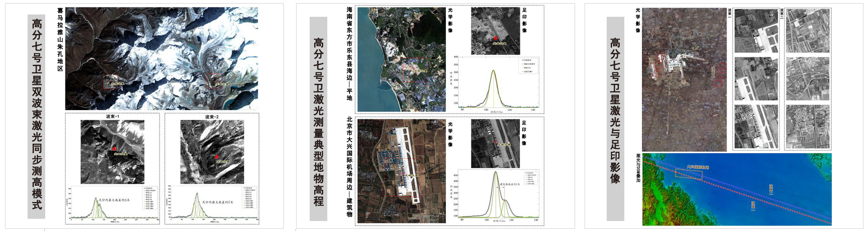868x231 pixels.
Task: Click the title 高分七号卫星激光与足印影像
Action: 615,111
